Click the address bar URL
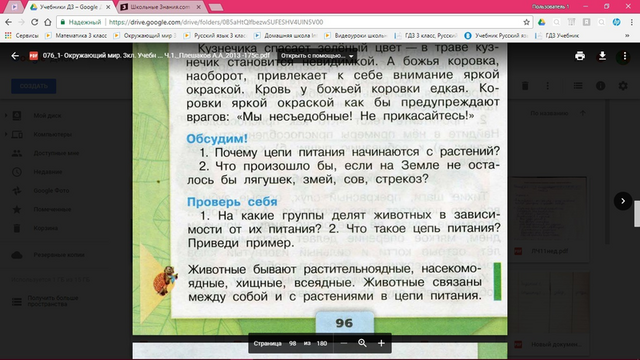Image resolution: width=640 pixels, height=360 pixels. tap(216, 22)
